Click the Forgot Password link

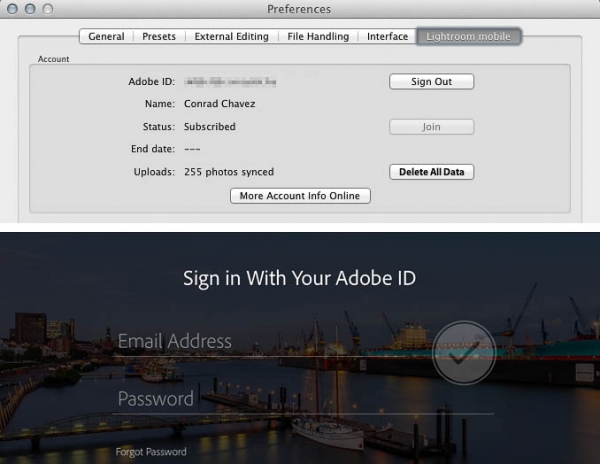click(x=151, y=452)
